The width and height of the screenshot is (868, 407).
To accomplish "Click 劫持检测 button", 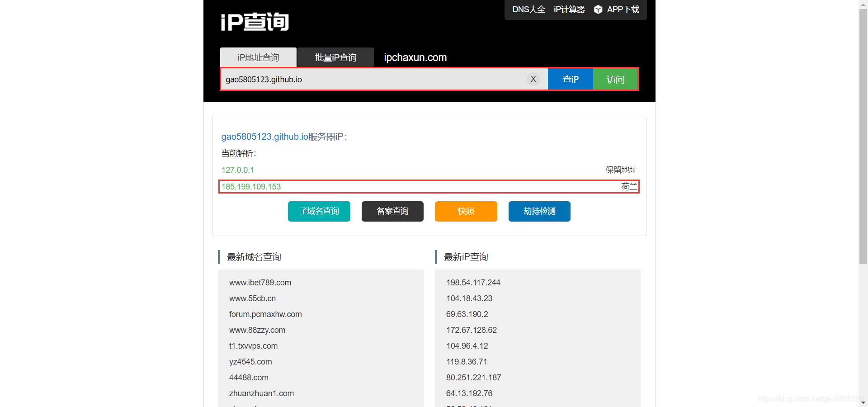I will click(x=539, y=211).
